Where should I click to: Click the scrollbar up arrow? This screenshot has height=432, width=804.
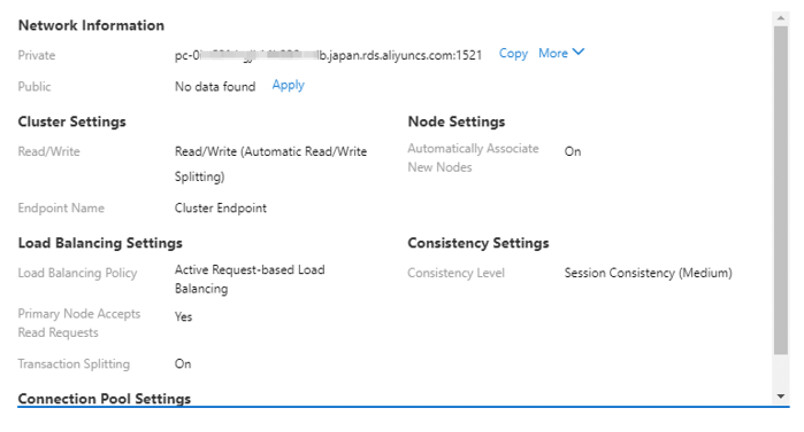(781, 18)
